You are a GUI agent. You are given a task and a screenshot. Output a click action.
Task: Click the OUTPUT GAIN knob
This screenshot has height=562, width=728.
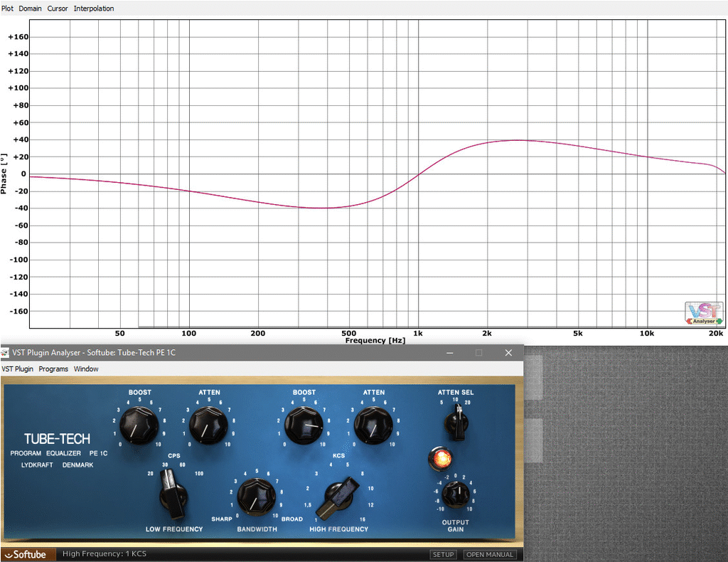tap(456, 494)
